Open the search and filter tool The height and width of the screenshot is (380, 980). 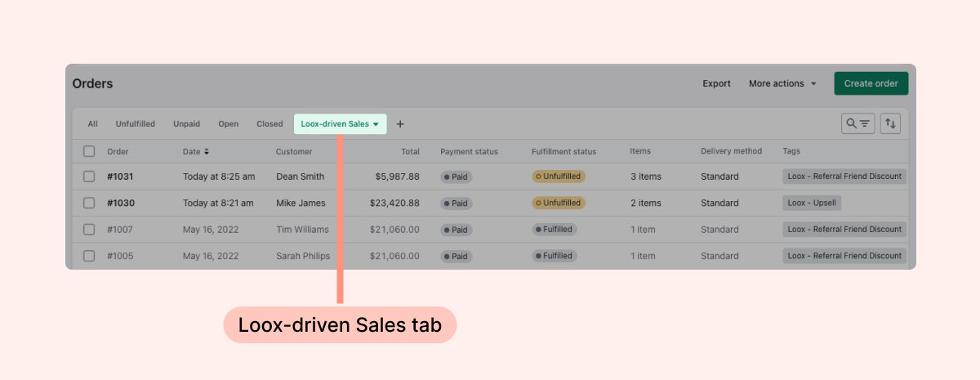click(x=857, y=123)
